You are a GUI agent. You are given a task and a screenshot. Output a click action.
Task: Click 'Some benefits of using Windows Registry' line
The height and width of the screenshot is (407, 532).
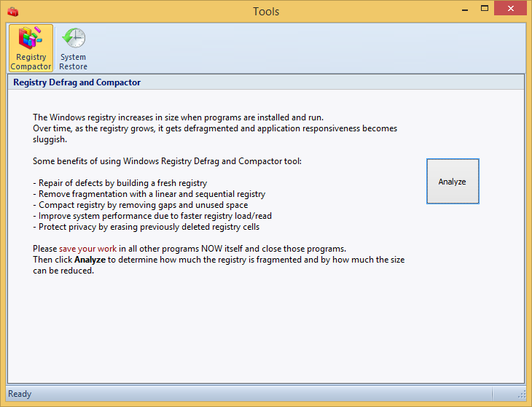168,161
